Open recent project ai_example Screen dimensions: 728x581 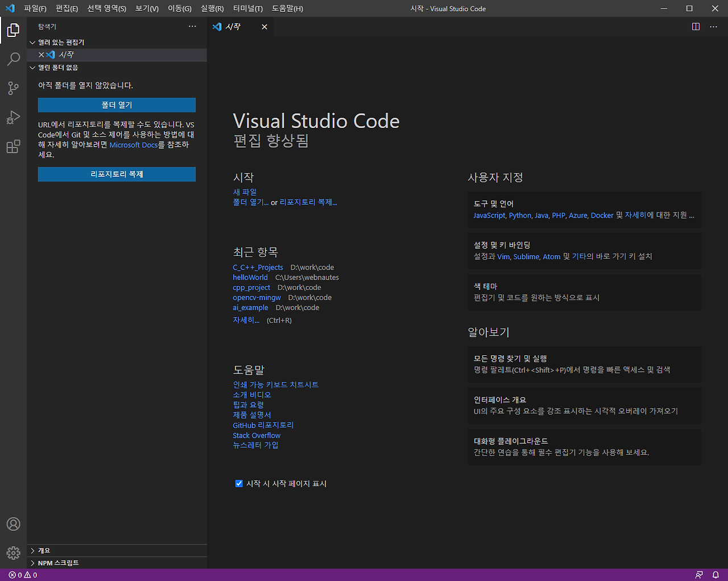[x=250, y=308]
